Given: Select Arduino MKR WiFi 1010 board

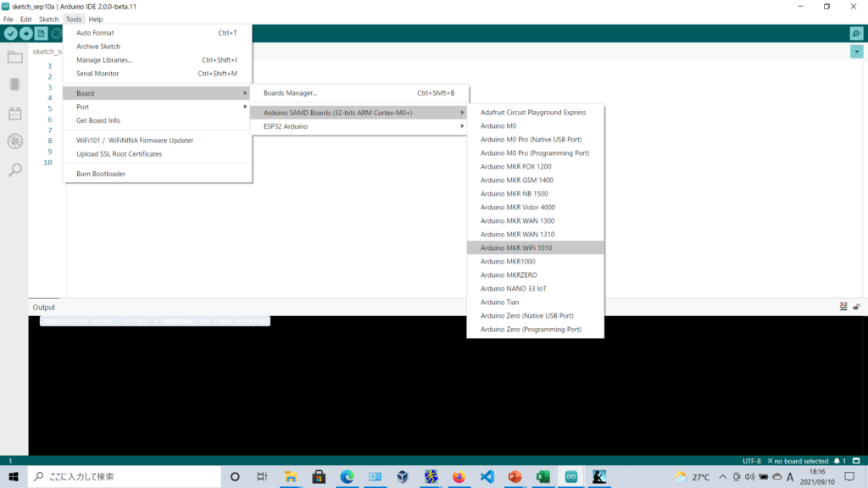Looking at the screenshot, I should (x=536, y=248).
